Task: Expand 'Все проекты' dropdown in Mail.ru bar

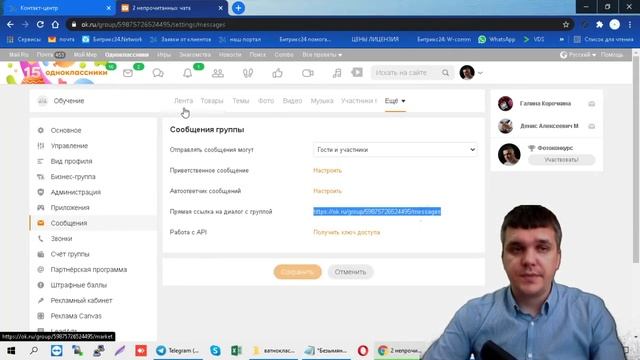Action: [x=322, y=55]
